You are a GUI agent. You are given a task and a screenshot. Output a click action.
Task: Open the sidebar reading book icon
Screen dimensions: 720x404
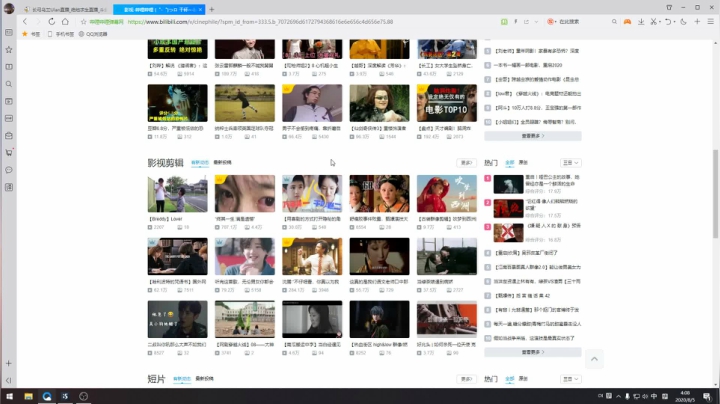point(9,67)
